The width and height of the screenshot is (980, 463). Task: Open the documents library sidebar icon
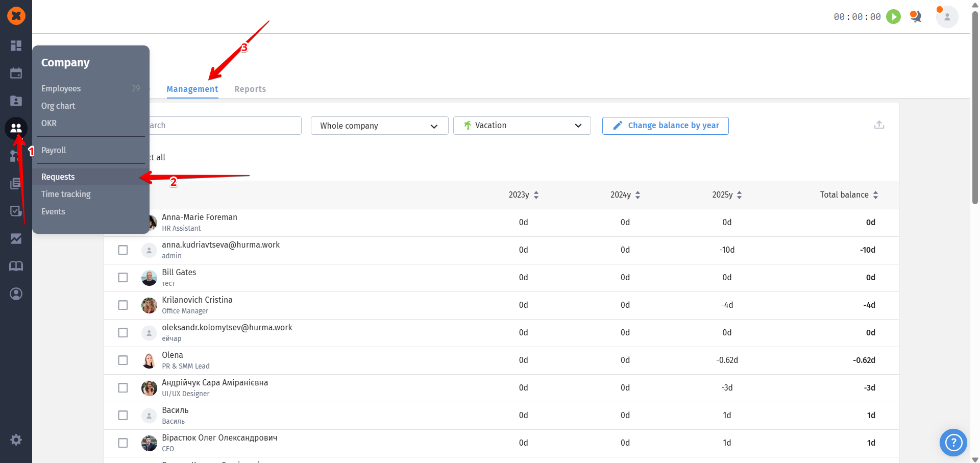point(16,183)
